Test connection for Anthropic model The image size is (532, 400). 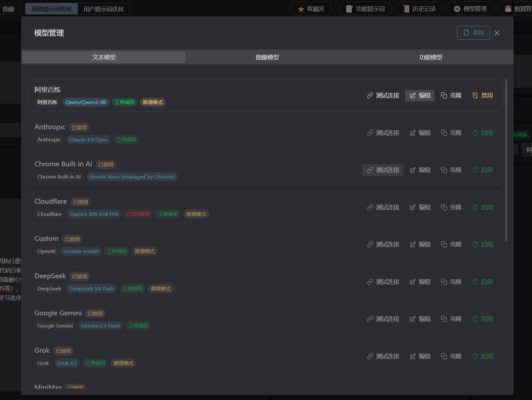(383, 133)
